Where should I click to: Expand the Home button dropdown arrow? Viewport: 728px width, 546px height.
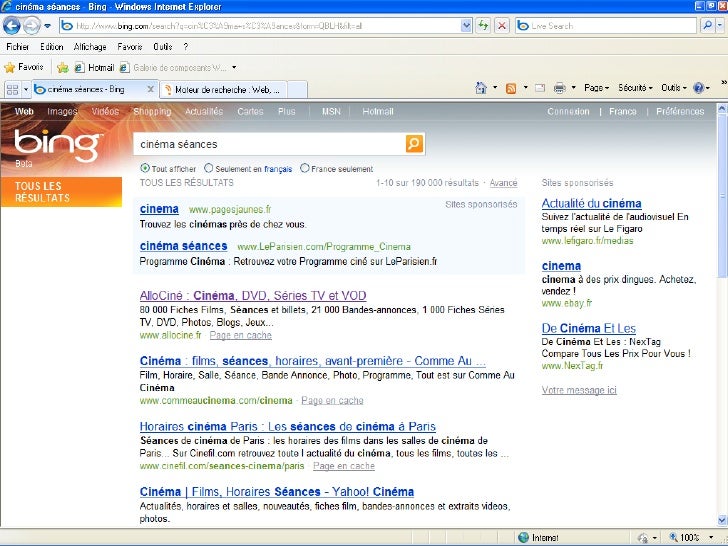click(x=495, y=87)
